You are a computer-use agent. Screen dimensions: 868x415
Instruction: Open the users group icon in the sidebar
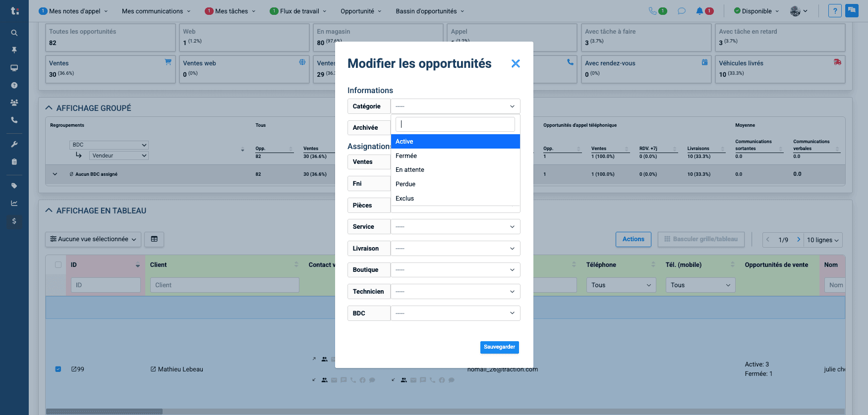14,103
